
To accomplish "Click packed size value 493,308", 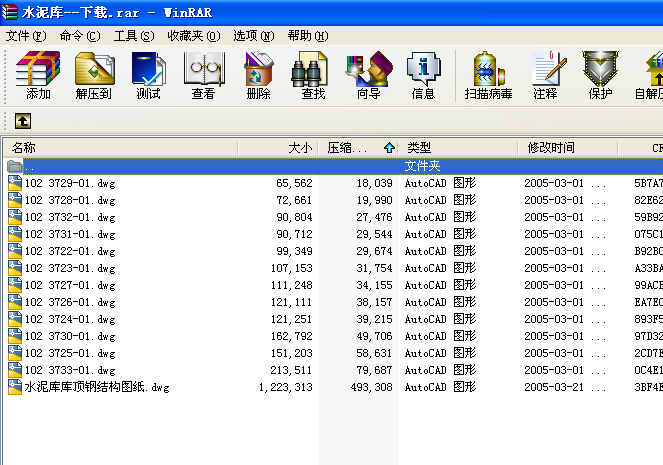I will tap(372, 387).
